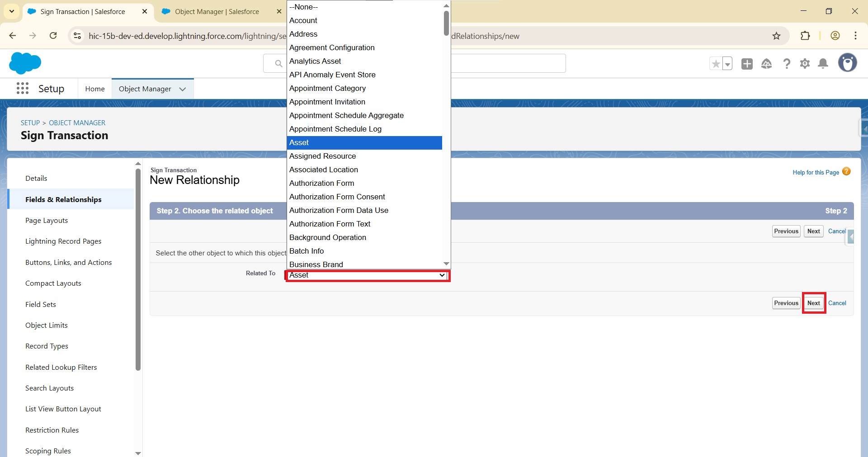Pick Analytics Asset in the list

coord(364,61)
